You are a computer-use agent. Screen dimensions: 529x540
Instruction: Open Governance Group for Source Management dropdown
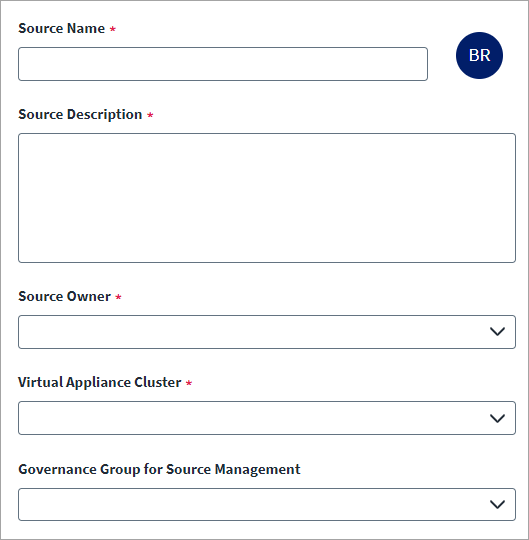pos(267,505)
